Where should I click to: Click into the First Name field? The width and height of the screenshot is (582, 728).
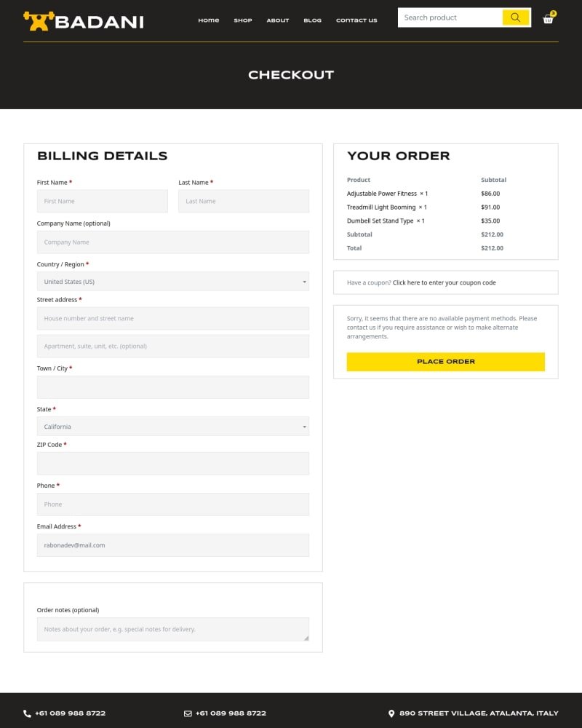click(x=102, y=201)
